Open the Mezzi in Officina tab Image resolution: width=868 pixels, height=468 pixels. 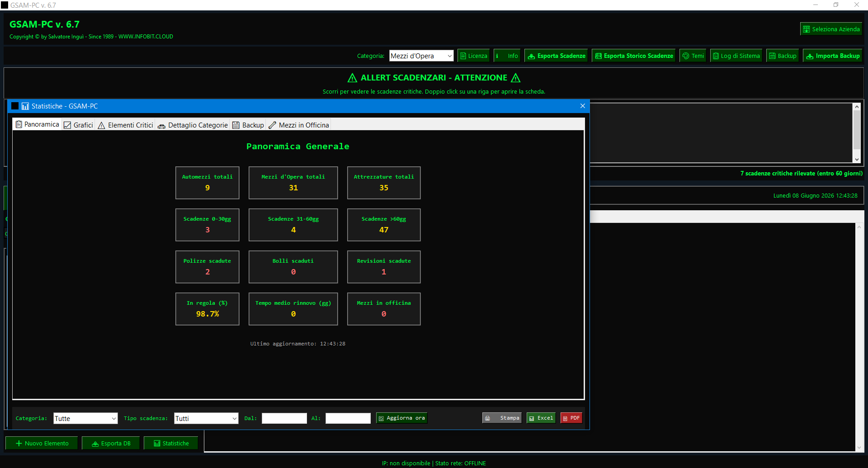pyautogui.click(x=299, y=125)
